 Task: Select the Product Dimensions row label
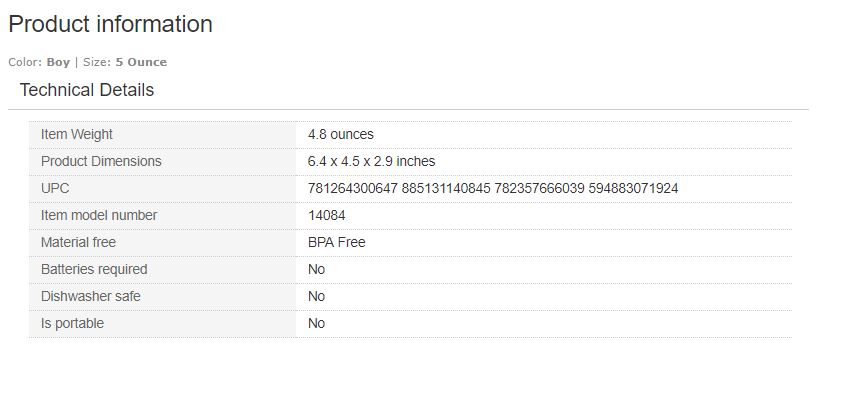[101, 161]
